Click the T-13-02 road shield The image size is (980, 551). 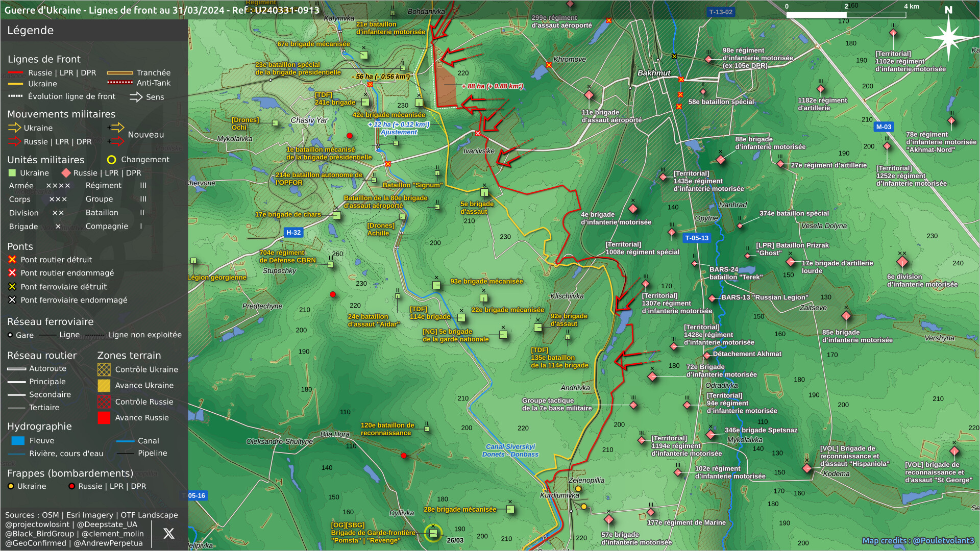click(721, 12)
